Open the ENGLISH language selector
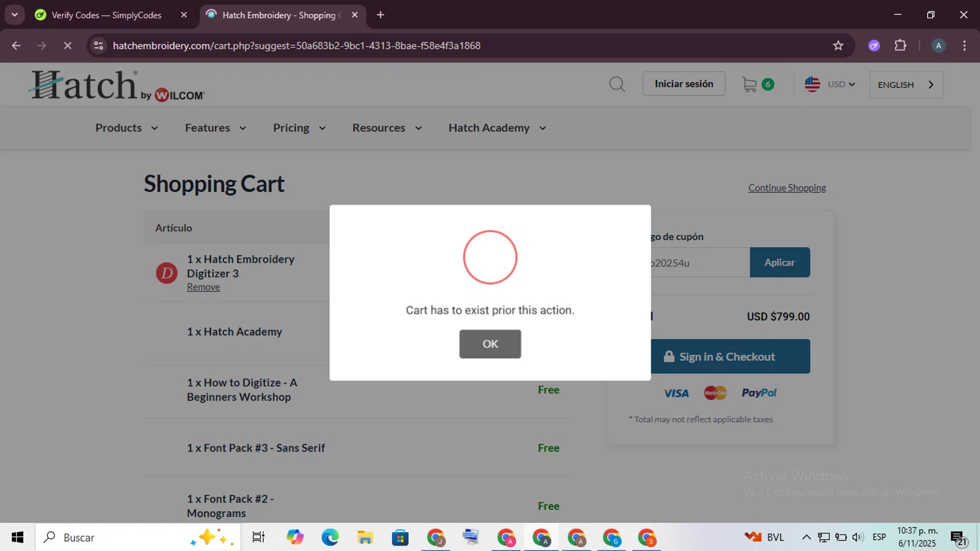Image resolution: width=980 pixels, height=551 pixels. coord(906,85)
